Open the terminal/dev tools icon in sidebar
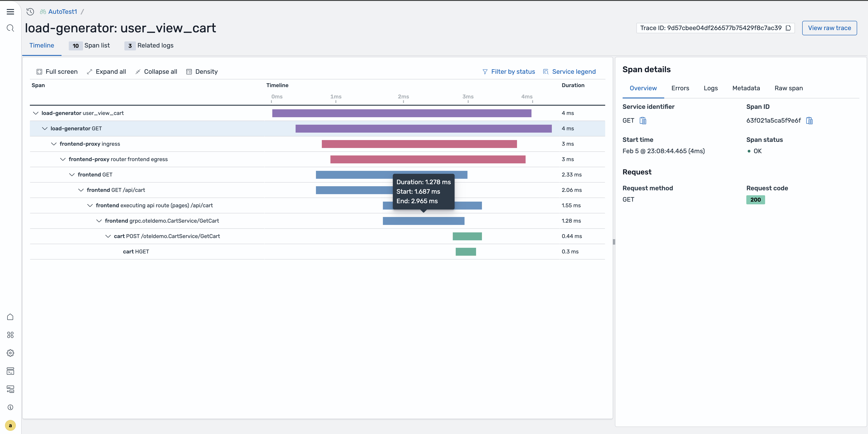Viewport: 868px width, 434px height. [x=10, y=371]
